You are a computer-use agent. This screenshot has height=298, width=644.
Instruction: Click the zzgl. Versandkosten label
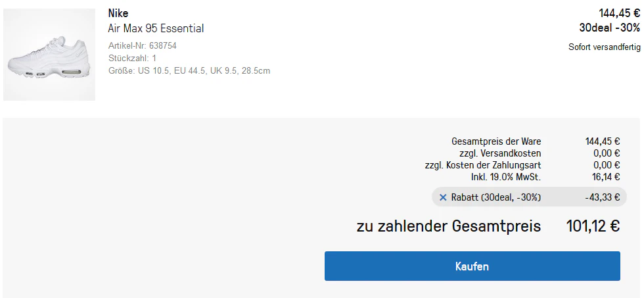(x=500, y=153)
